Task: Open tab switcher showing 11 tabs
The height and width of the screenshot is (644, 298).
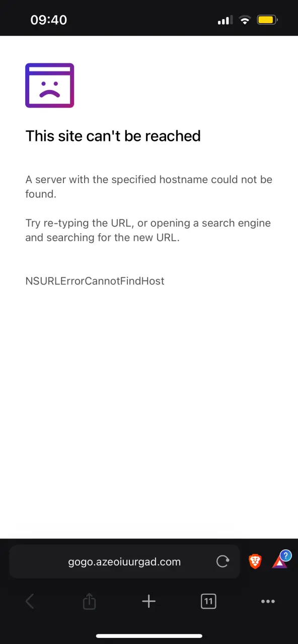Action: point(208,601)
